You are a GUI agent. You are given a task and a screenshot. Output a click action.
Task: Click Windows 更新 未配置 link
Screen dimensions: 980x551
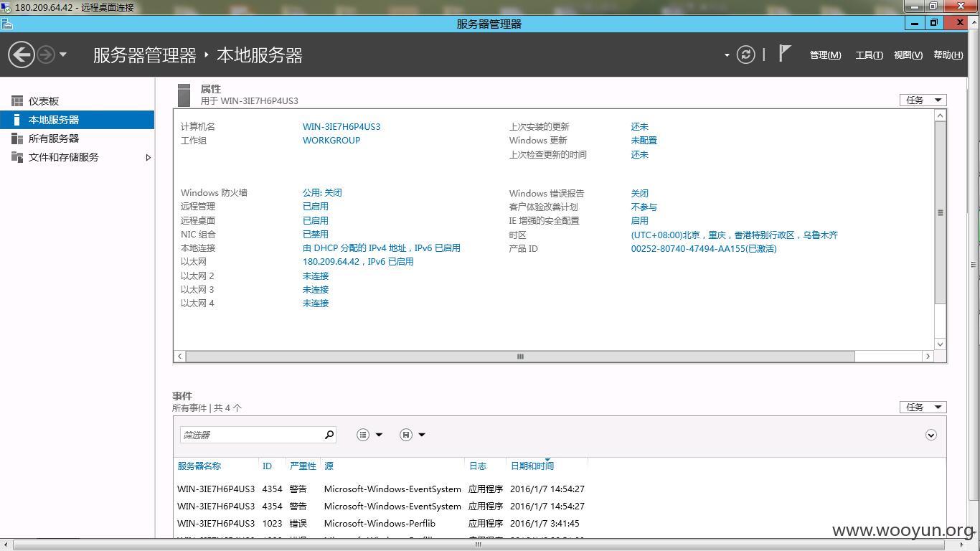[644, 140]
